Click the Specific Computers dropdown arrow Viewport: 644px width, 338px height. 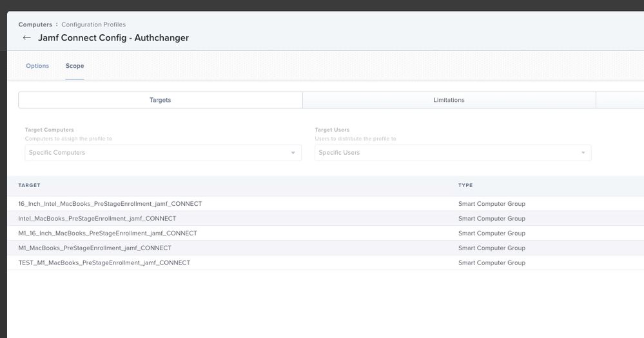tap(293, 153)
